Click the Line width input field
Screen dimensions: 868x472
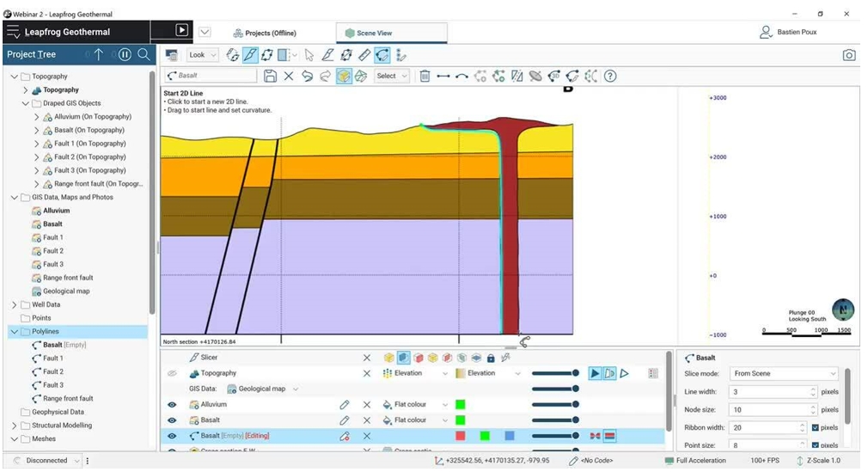pyautogui.click(x=773, y=392)
